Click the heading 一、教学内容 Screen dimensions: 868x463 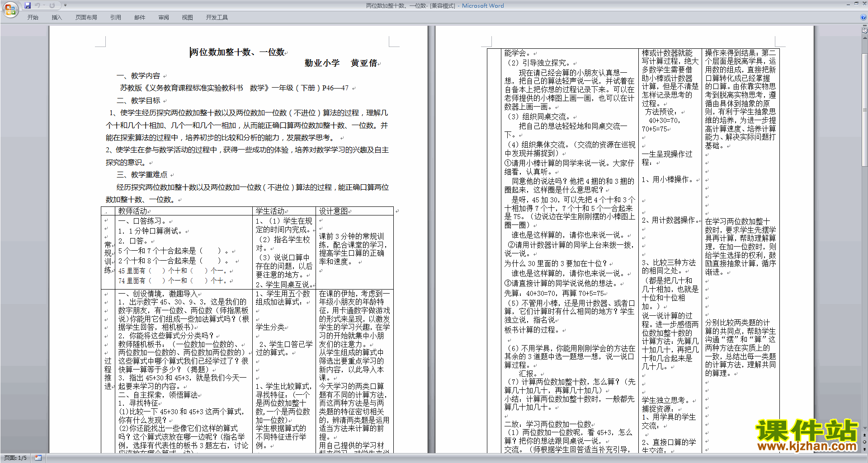pos(138,76)
